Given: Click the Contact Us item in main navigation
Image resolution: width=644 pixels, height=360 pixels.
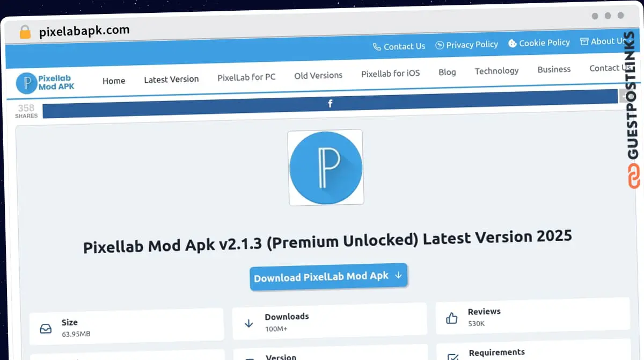Looking at the screenshot, I should coord(609,68).
